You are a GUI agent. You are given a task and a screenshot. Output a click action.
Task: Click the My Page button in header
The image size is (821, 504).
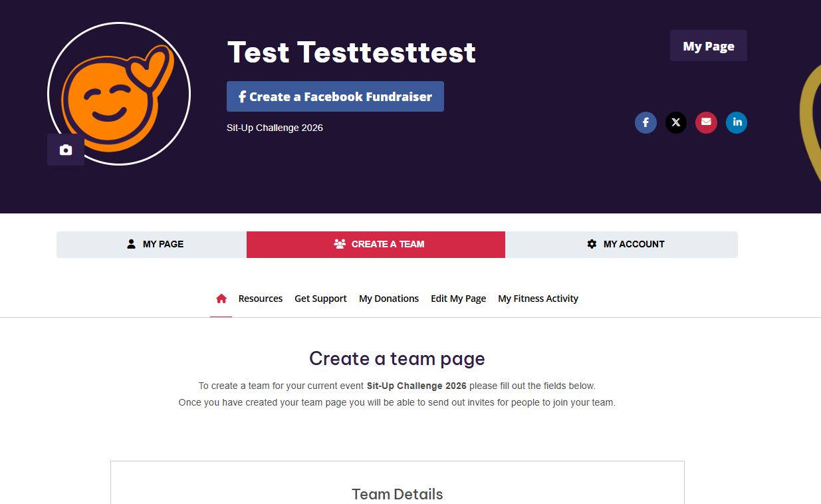(x=708, y=46)
